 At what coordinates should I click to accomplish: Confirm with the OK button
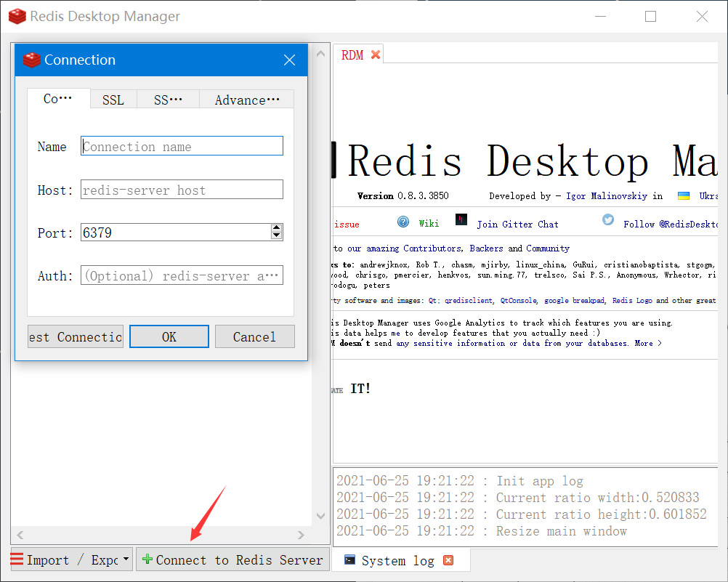coord(169,336)
